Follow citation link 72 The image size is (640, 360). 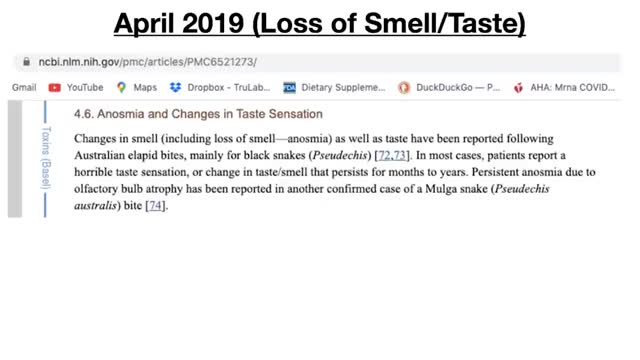point(385,156)
